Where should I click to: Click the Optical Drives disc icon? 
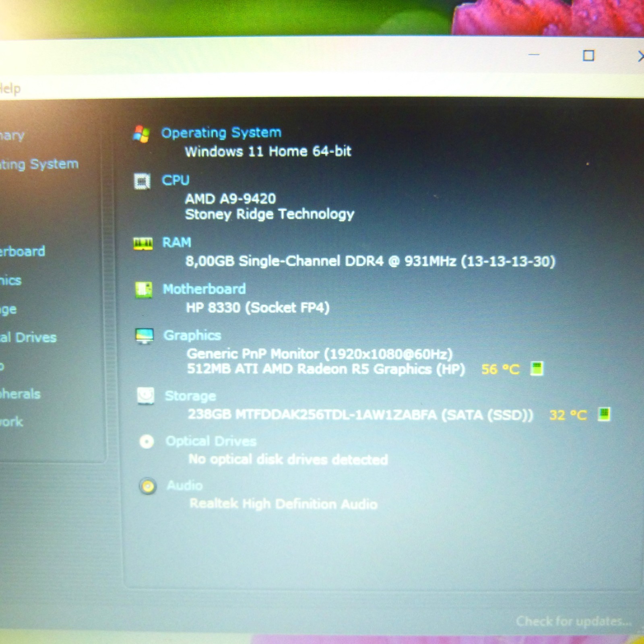click(147, 442)
